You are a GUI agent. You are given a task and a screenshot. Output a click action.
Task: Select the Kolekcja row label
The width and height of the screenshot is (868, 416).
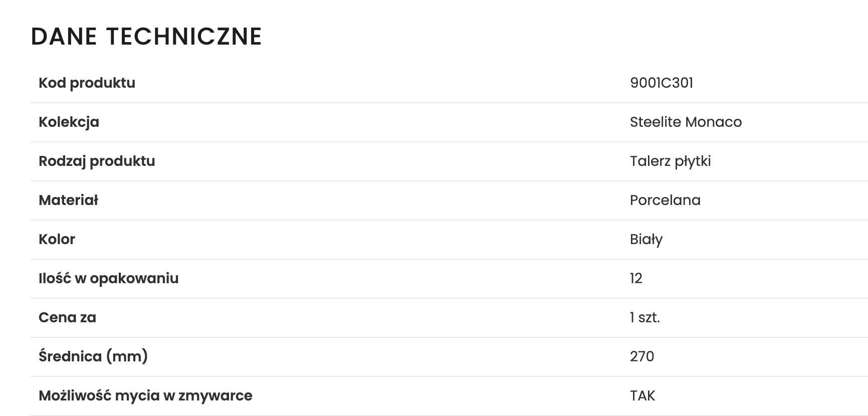tap(69, 122)
